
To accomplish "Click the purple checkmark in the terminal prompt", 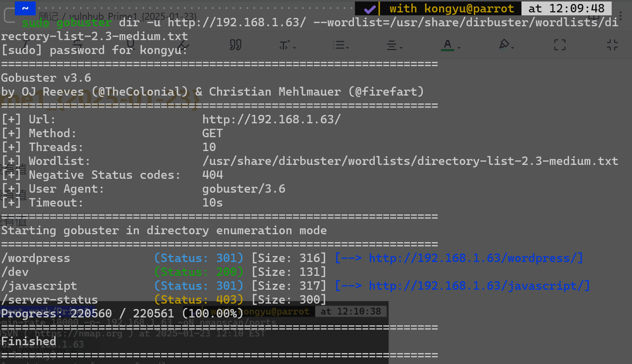I will pyautogui.click(x=369, y=8).
